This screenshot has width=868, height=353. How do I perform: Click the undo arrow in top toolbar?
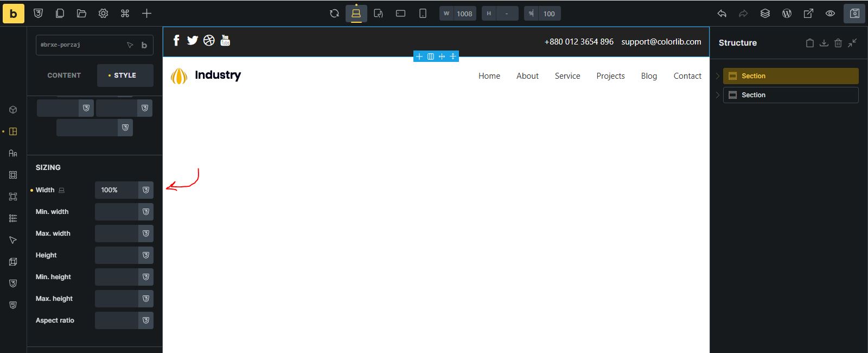(722, 14)
